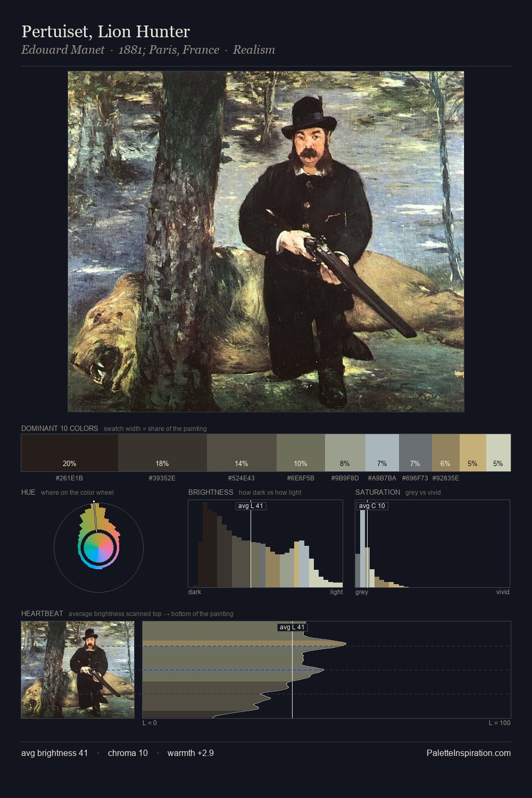Select the slate grey 7% swatch #696F73

[415, 453]
